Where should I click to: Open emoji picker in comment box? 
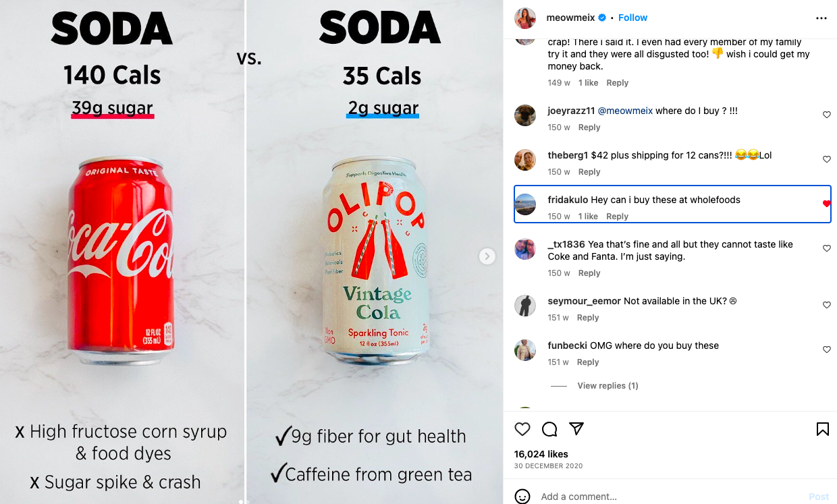522,497
